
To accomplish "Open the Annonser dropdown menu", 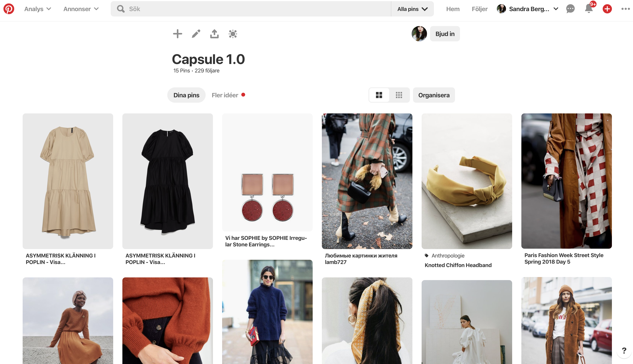I will click(x=81, y=9).
